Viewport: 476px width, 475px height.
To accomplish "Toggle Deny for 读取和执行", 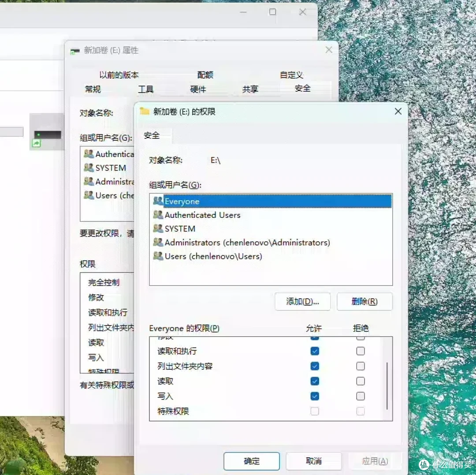I will [x=361, y=351].
